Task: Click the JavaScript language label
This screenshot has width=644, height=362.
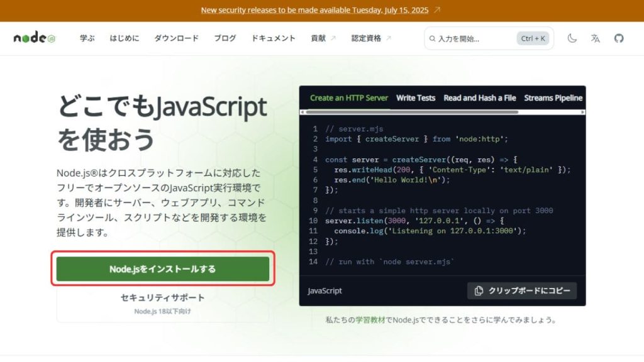Action: (325, 290)
